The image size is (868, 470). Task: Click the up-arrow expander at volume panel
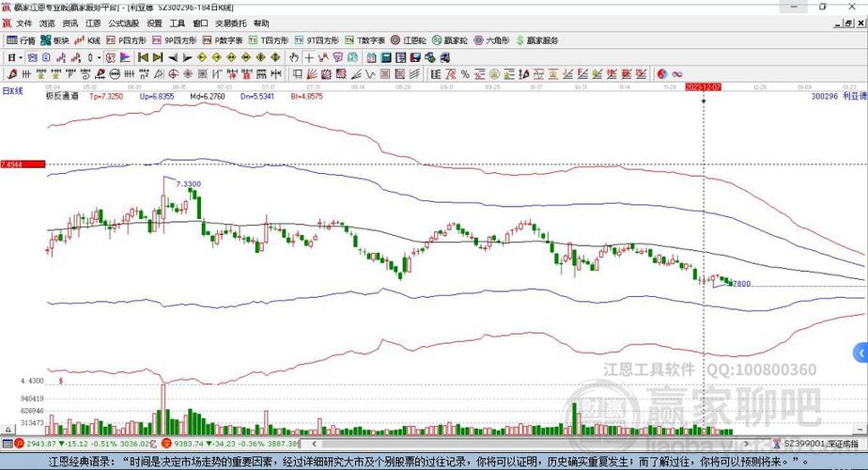coord(8,430)
